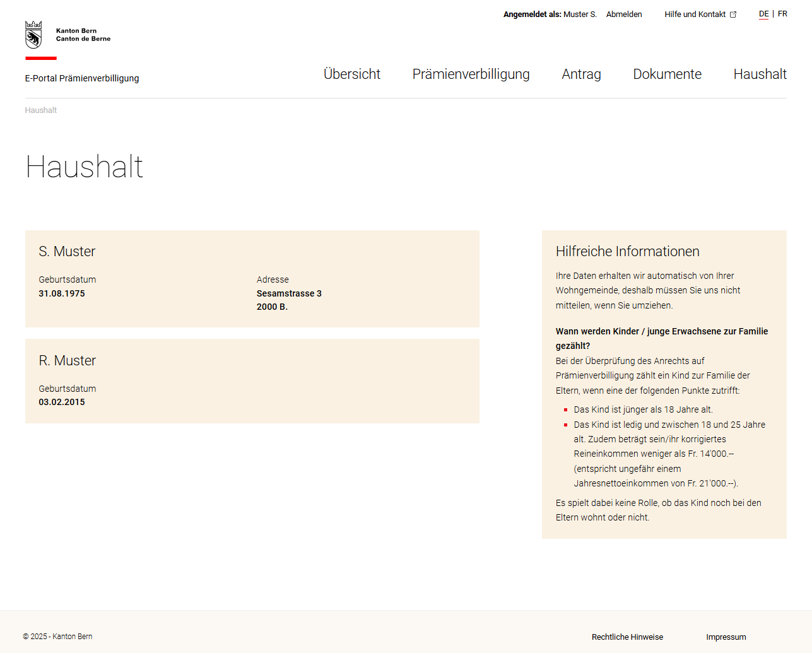Click the Hilfreiche Informationen panel heading
812x653 pixels.
coord(627,251)
